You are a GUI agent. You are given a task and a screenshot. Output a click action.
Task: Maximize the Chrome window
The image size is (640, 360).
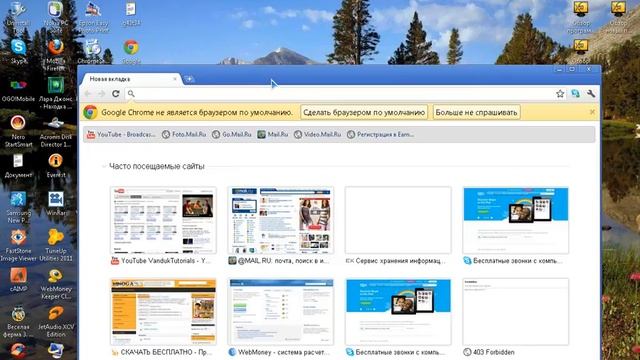572,69
